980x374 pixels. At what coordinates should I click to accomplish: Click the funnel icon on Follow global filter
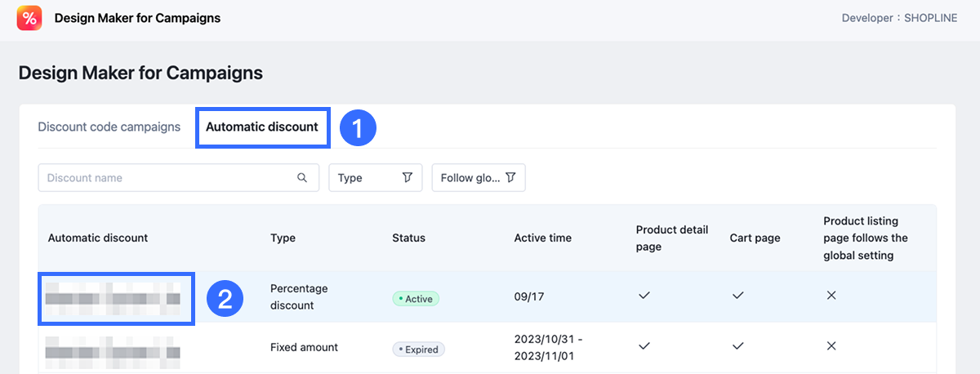click(x=510, y=178)
